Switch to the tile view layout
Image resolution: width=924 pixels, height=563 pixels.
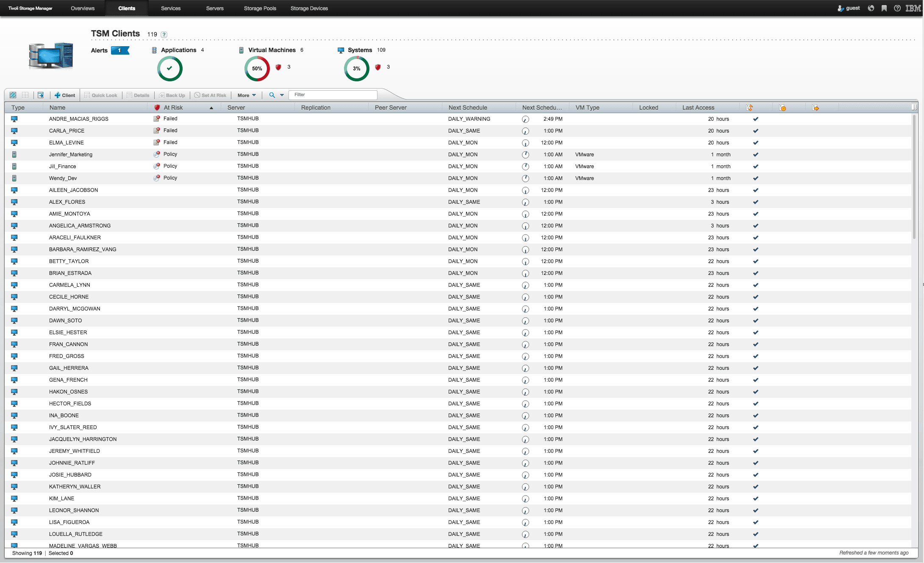13,95
